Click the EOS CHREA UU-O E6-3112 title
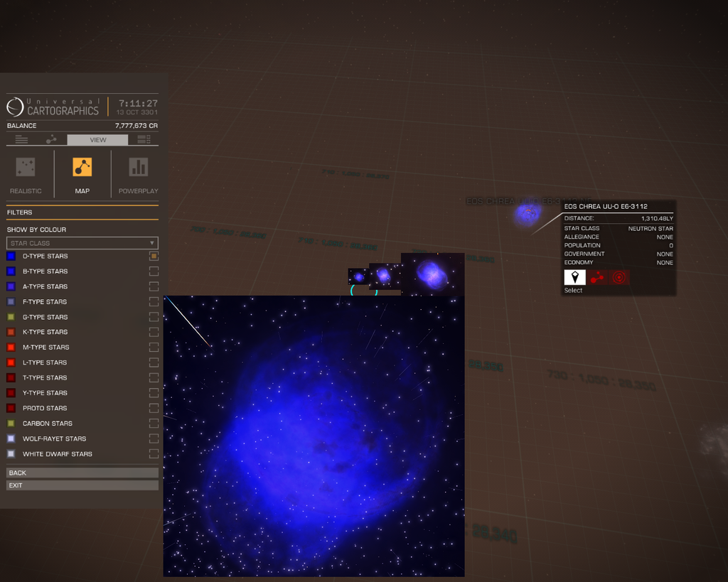 pyautogui.click(x=606, y=207)
